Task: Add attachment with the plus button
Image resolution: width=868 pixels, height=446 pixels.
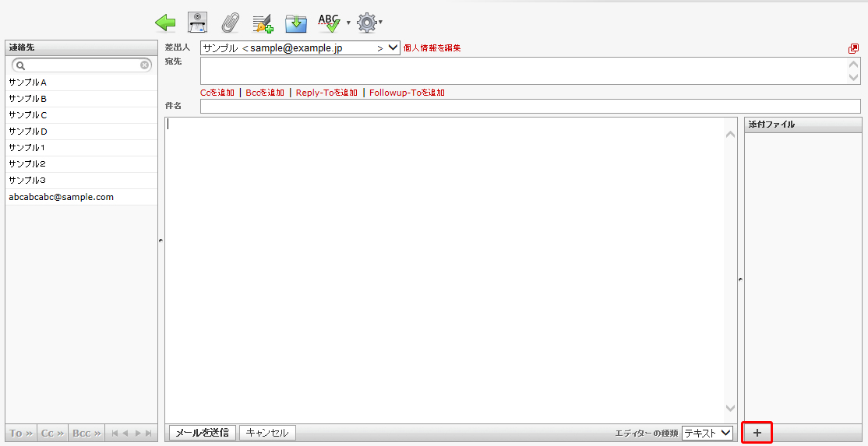Action: (x=757, y=433)
